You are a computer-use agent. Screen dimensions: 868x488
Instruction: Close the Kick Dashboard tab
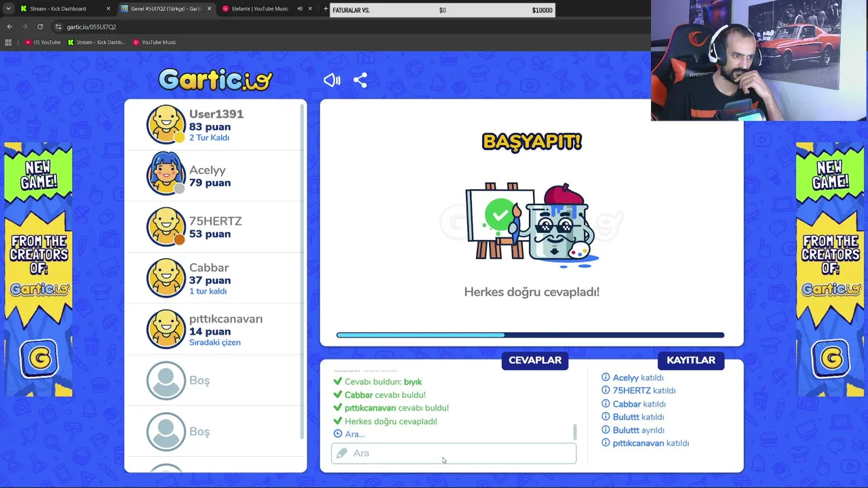pyautogui.click(x=108, y=9)
